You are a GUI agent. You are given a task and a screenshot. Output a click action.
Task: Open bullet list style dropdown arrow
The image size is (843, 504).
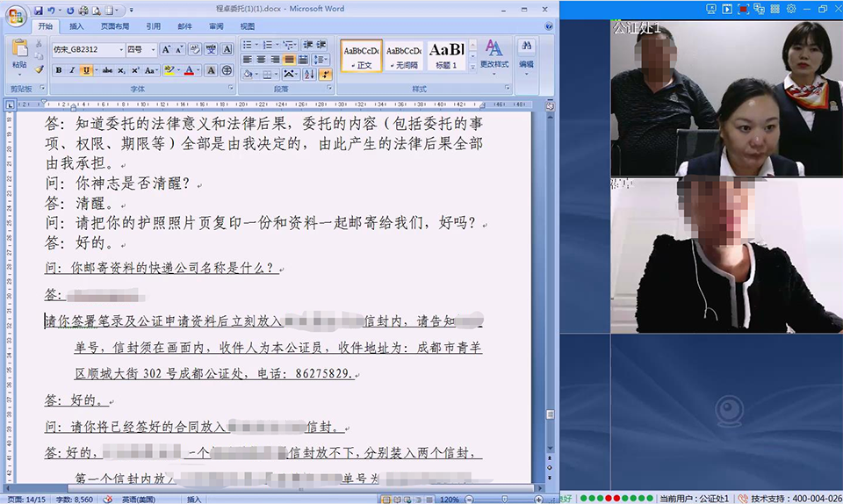256,45
